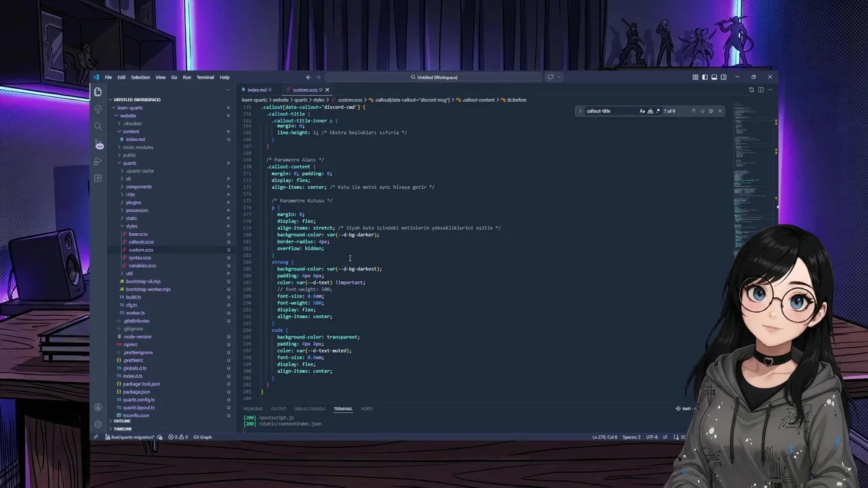Open the Selection menu
The width and height of the screenshot is (868, 488).
tap(140, 77)
